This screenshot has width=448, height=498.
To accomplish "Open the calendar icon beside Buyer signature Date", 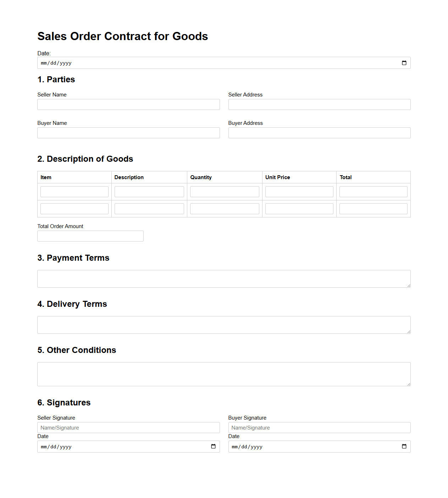I will pyautogui.click(x=404, y=447).
